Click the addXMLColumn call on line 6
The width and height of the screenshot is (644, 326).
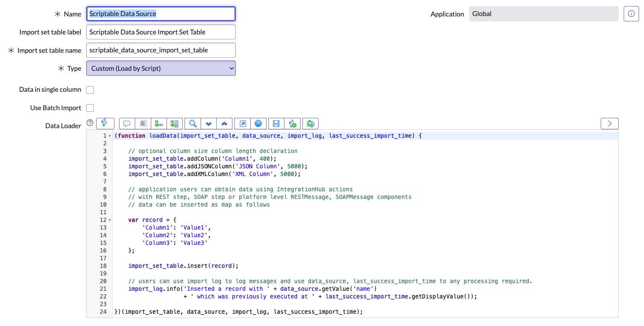pos(214,174)
